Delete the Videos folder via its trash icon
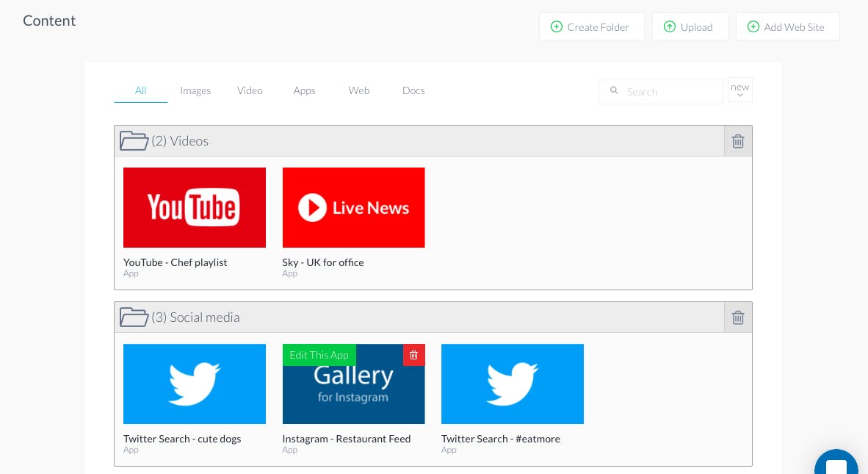This screenshot has width=868, height=474. click(738, 141)
